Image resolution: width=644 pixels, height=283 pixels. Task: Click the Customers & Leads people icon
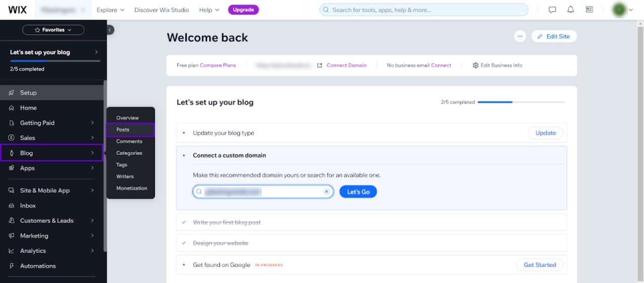pos(11,221)
